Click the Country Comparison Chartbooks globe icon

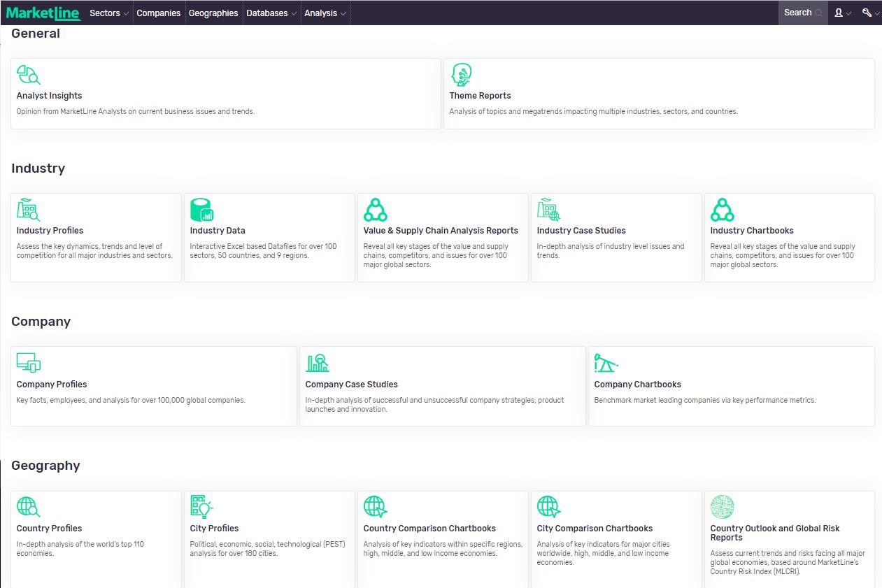point(376,507)
